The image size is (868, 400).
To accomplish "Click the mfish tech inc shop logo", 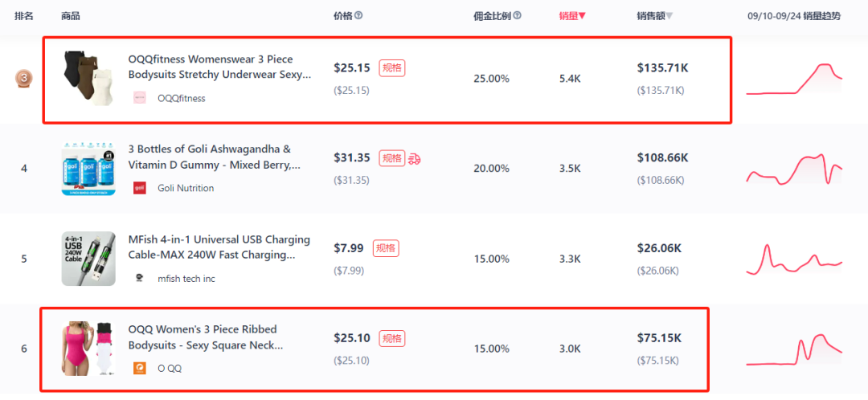I will pos(140,278).
